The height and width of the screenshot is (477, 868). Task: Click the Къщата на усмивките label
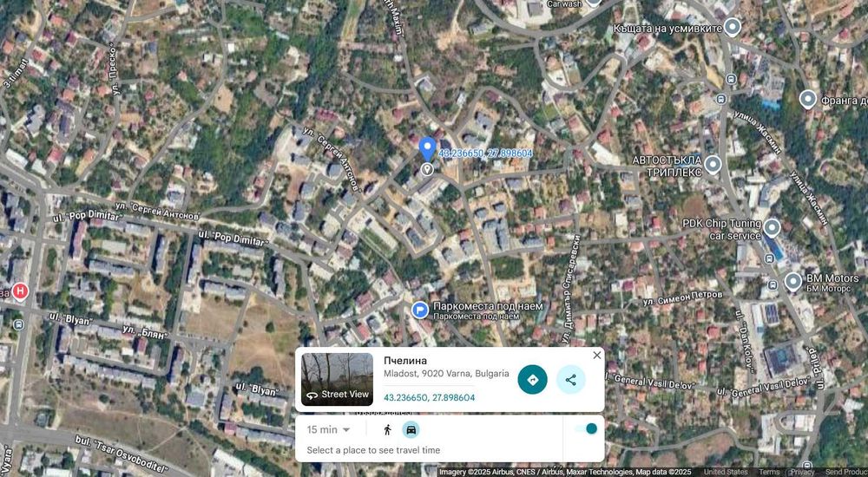click(x=667, y=28)
